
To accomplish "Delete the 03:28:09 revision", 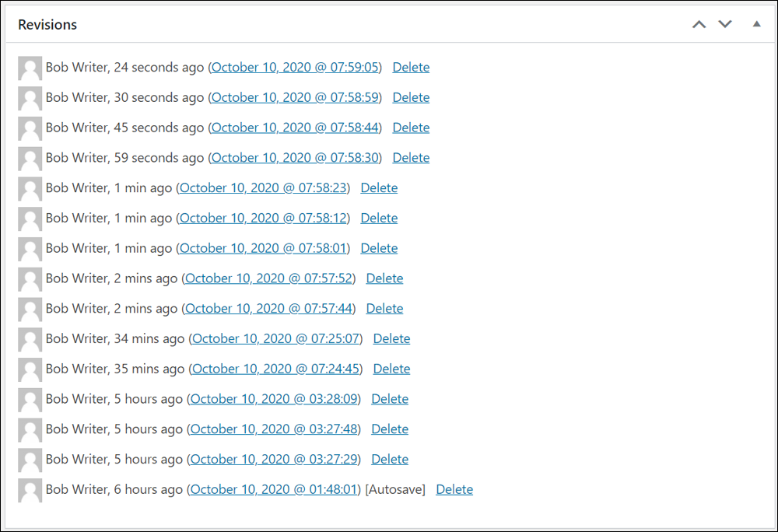I will coord(390,399).
